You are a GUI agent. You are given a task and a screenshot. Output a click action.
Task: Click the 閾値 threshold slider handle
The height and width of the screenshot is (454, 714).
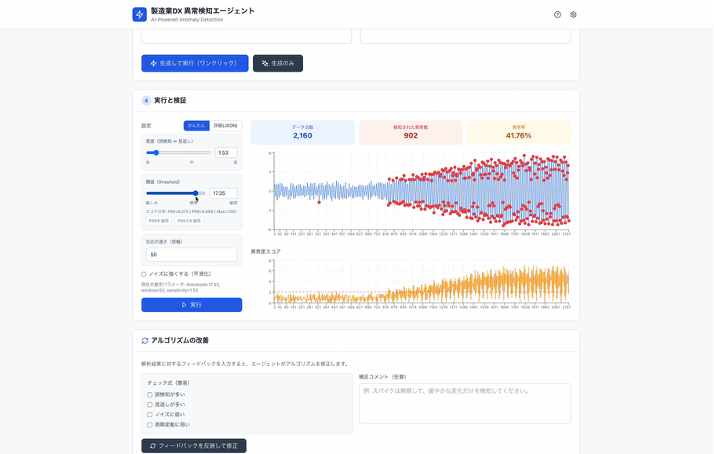click(x=195, y=193)
